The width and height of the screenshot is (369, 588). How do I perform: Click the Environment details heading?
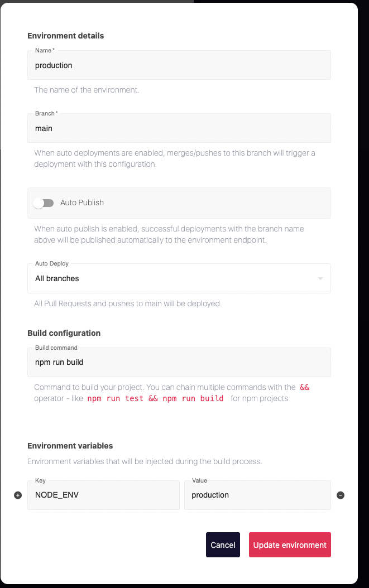[65, 35]
